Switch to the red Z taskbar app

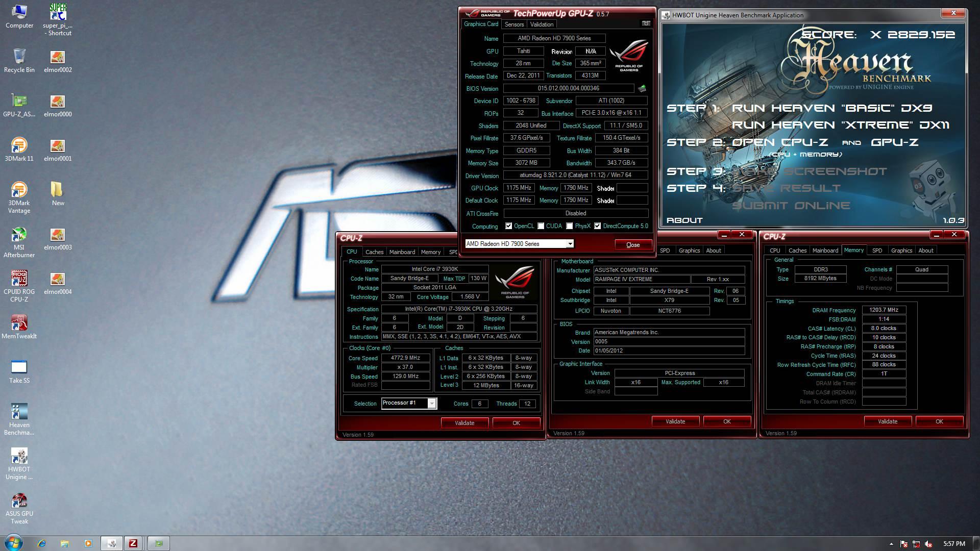pos(133,543)
